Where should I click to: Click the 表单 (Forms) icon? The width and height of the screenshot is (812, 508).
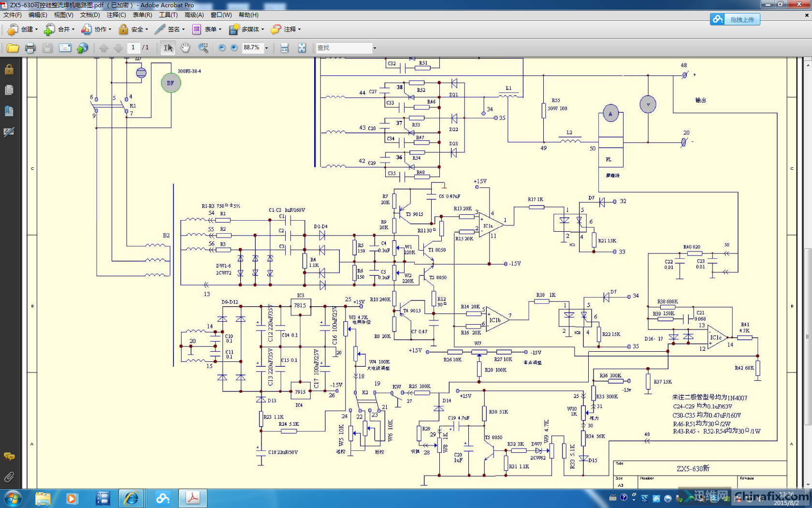(x=196, y=30)
